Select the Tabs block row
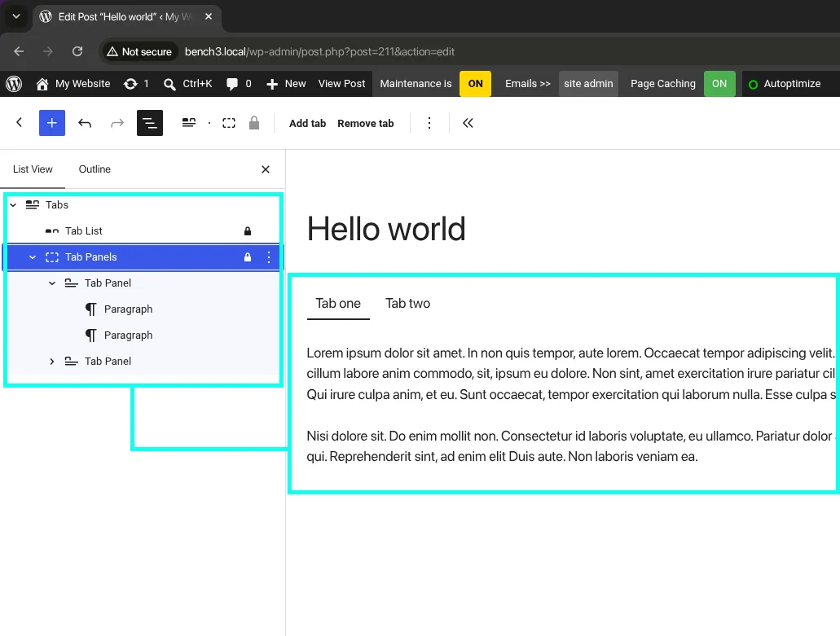The image size is (840, 636). [143, 205]
